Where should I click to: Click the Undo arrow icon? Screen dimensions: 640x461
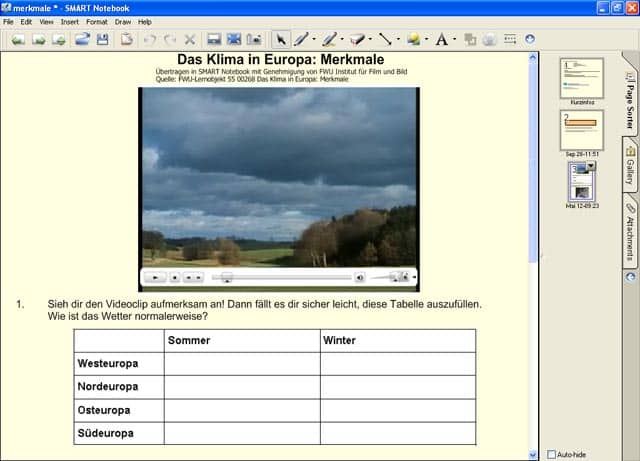[150, 40]
